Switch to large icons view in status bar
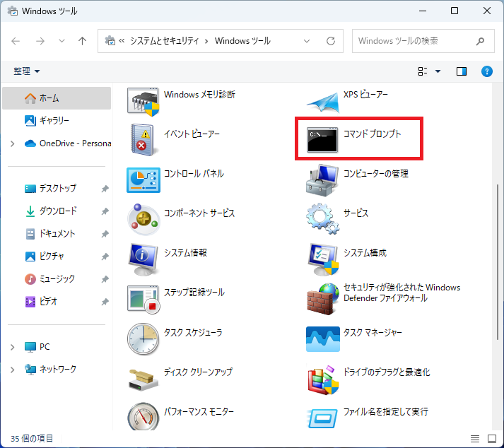Screen dimensions: 504x448 [492, 438]
